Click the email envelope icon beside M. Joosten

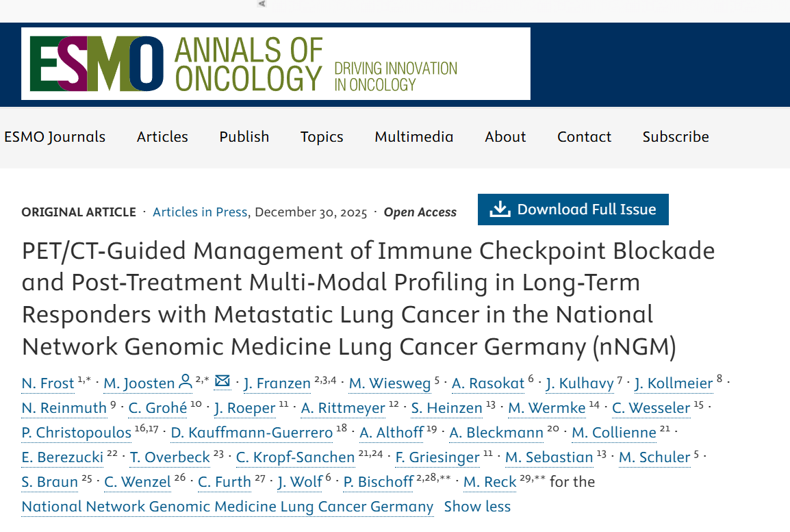click(x=222, y=381)
